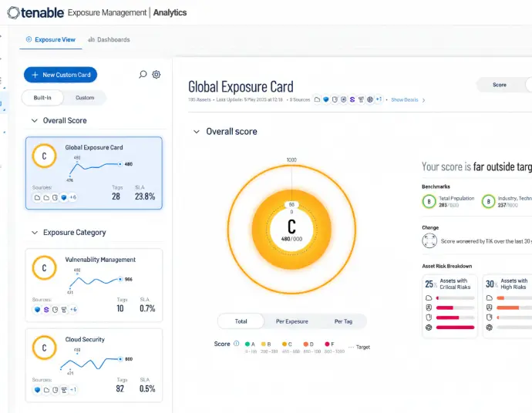Open the card settings gear icon
Viewport: 532px width, 413px height.
coord(157,75)
